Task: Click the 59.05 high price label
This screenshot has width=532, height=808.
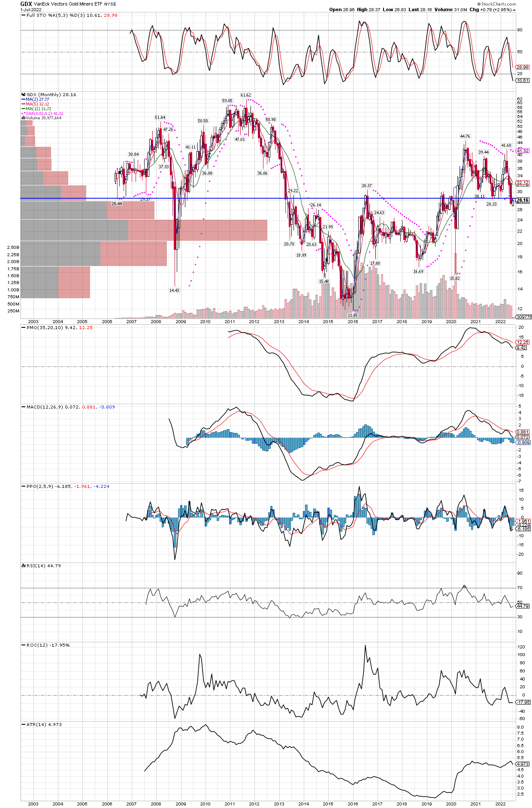Action: 227,100
